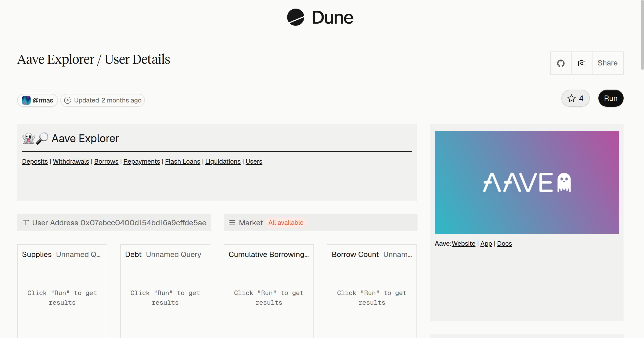Viewport: 644px width, 338px height.
Task: Click the Dune logo at top
Action: 320,17
